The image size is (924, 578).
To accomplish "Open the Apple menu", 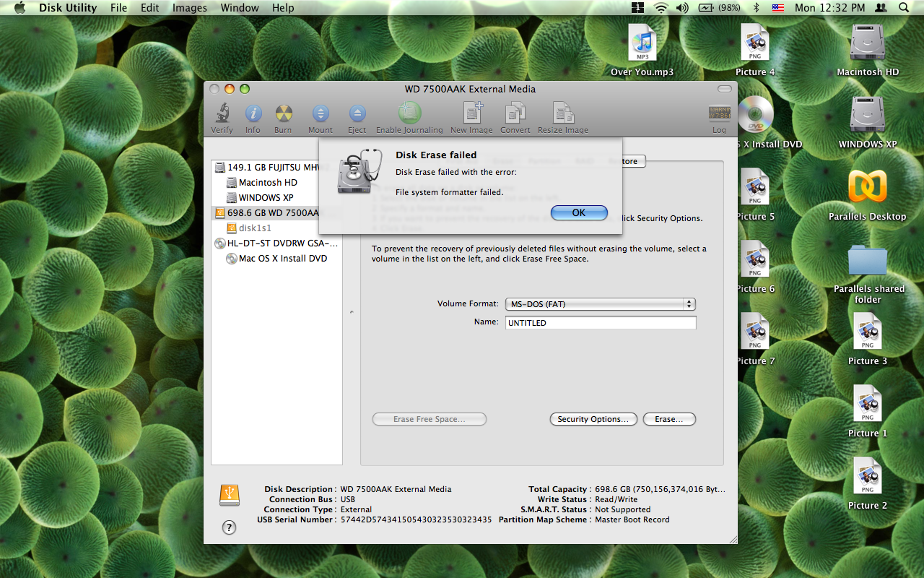I will coord(19,8).
